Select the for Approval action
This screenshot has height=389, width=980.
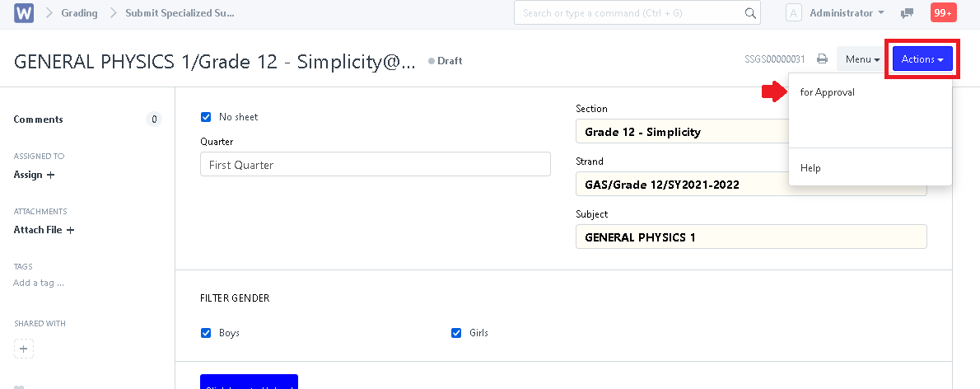click(828, 92)
